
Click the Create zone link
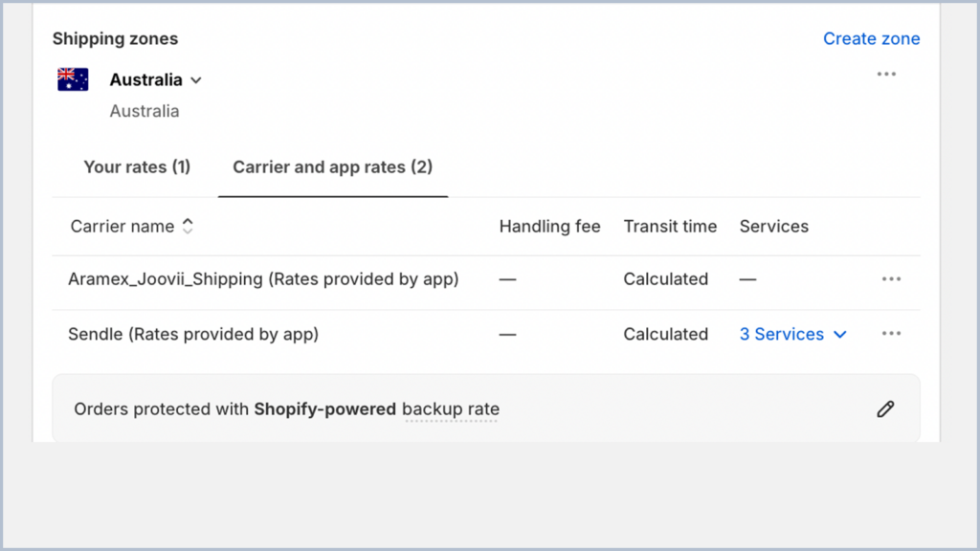click(871, 38)
